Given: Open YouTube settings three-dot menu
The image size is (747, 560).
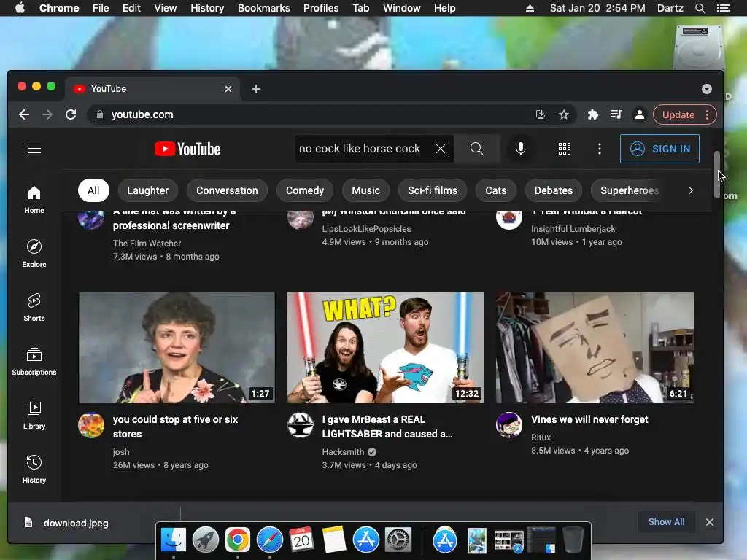Looking at the screenshot, I should click(x=600, y=149).
